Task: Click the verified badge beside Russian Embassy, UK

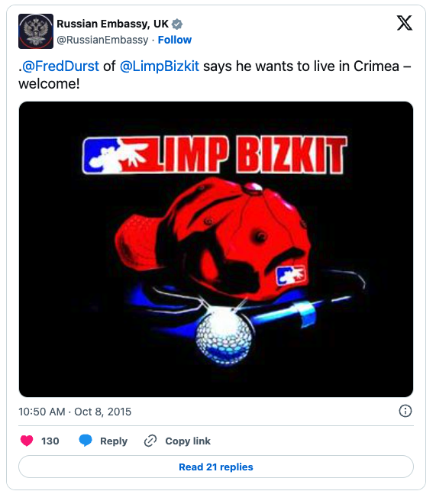Action: (177, 24)
